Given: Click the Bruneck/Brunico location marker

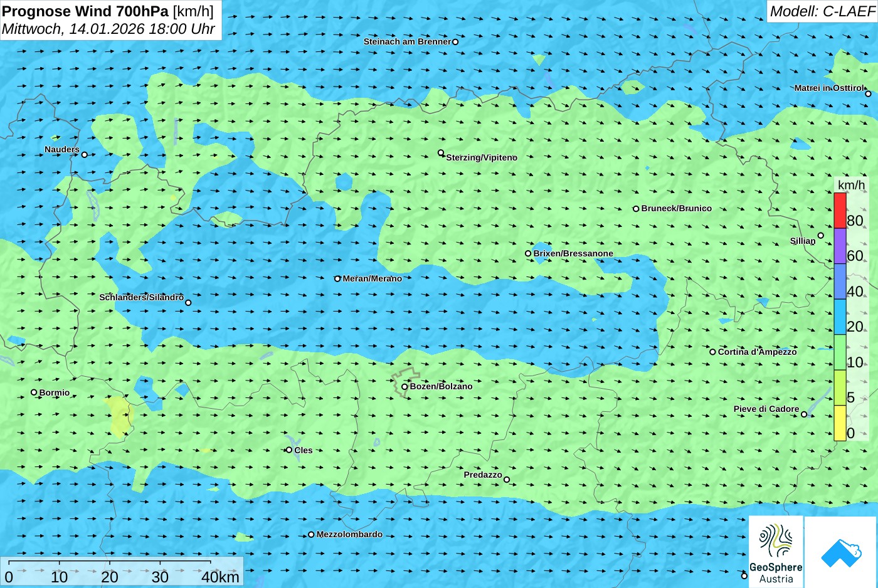Looking at the screenshot, I should point(636,209).
